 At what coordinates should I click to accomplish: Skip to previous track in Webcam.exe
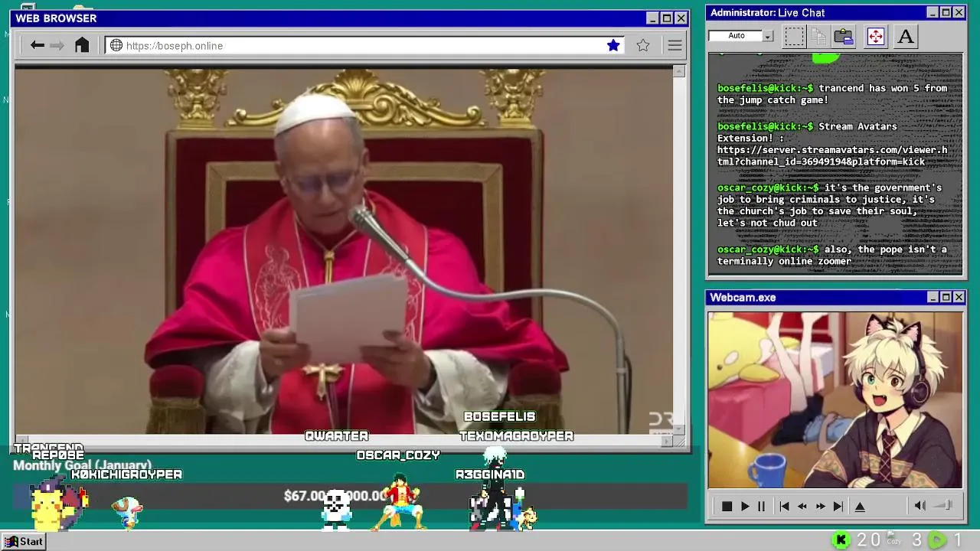(784, 506)
